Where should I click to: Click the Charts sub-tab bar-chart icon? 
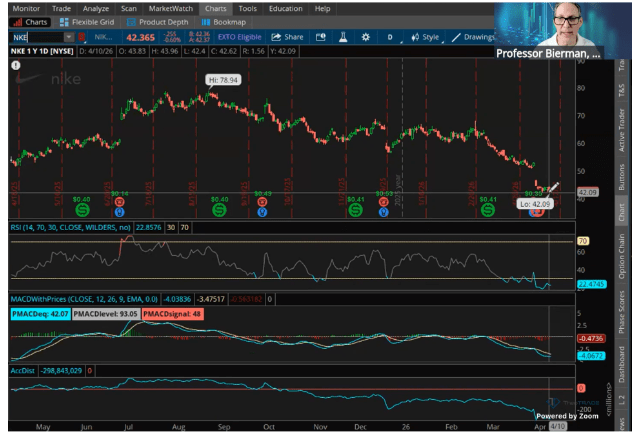tap(18, 22)
